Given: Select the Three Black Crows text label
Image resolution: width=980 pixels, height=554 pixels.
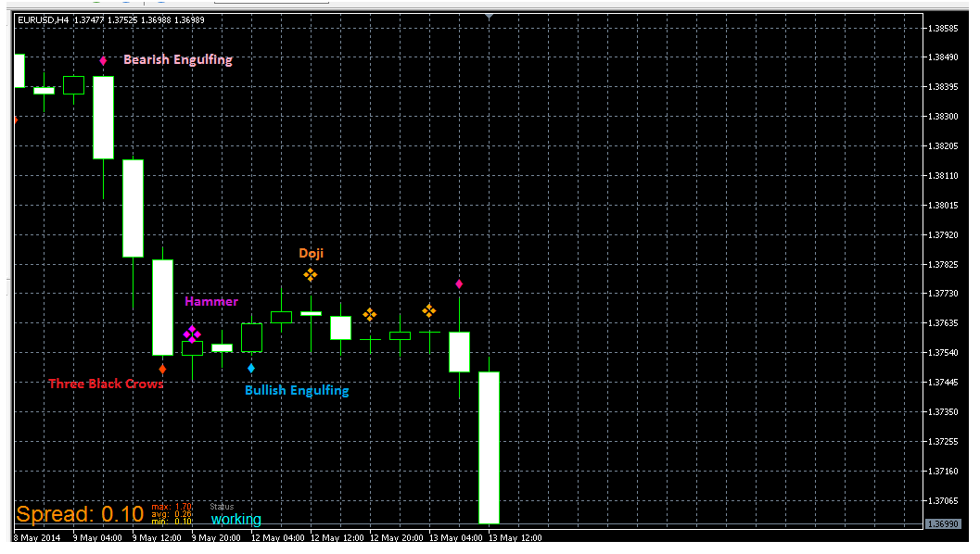Looking at the screenshot, I should 106,384.
